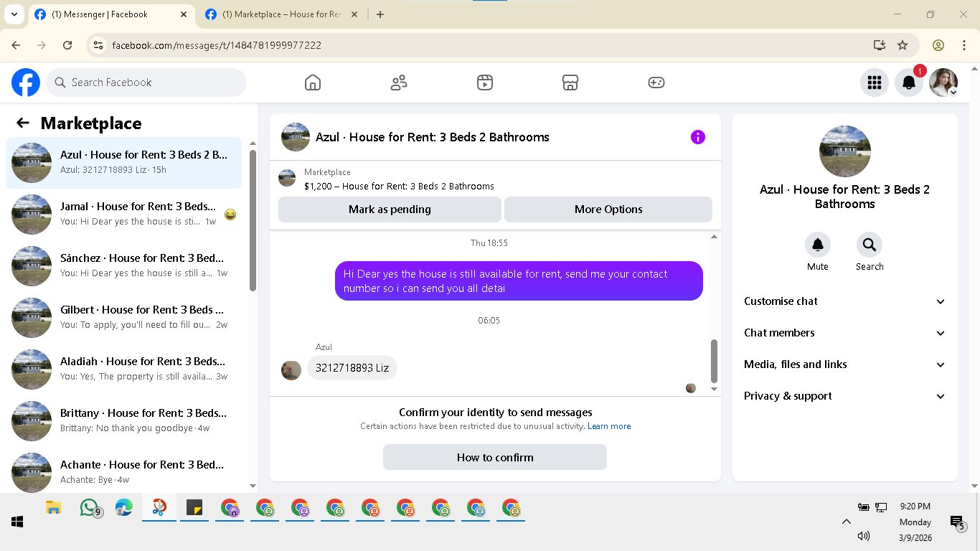Open the taskbar volume control
Screen dimensions: 980x551
[863, 536]
